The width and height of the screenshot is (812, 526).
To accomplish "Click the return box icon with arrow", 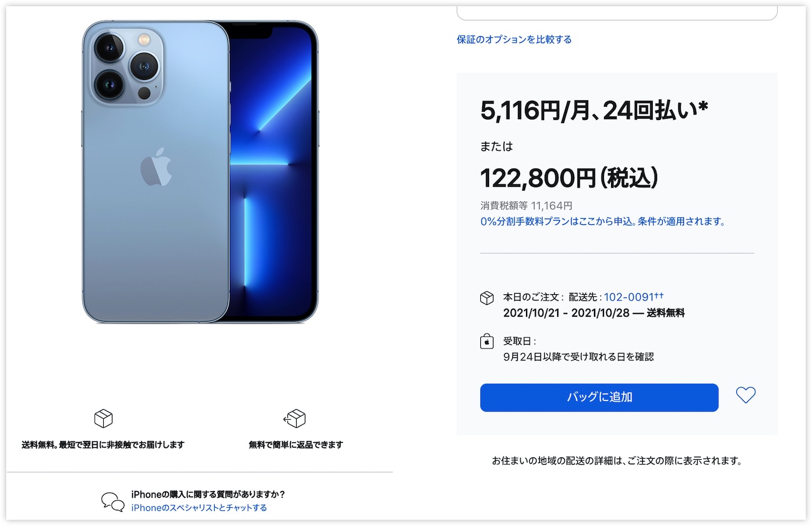I will click(295, 419).
